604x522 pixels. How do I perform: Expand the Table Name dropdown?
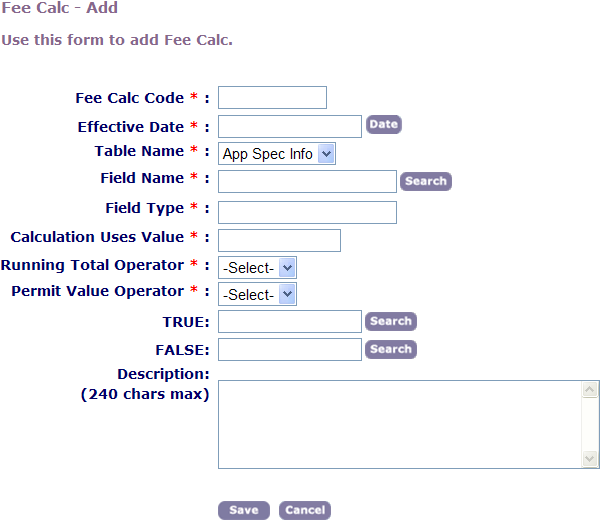277,154
